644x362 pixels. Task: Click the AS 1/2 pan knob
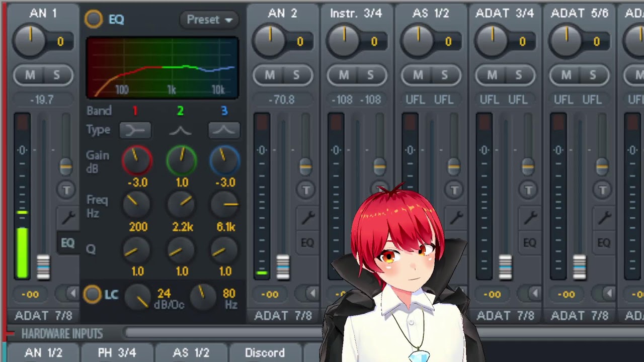(x=418, y=41)
